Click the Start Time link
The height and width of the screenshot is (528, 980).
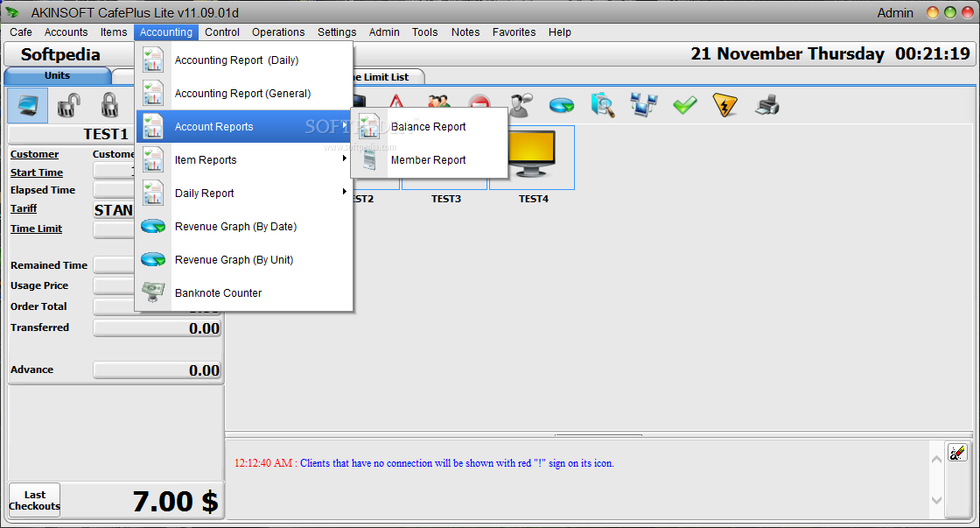(x=36, y=172)
